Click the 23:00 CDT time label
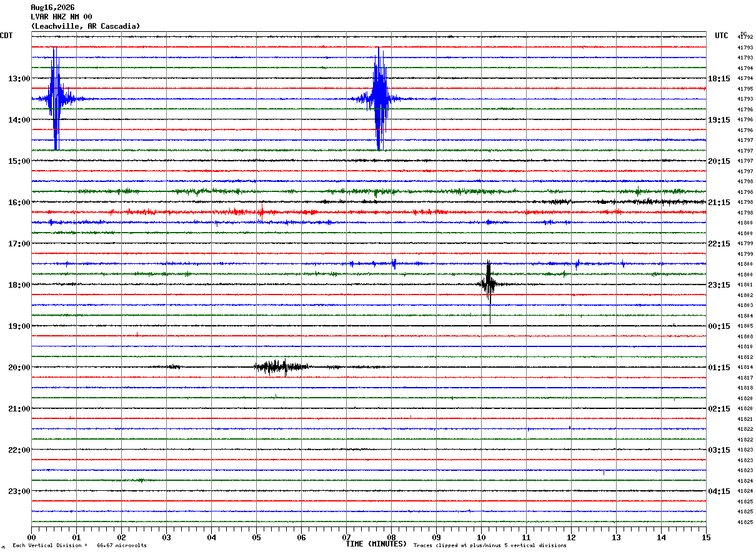Screen dimensions: 756x554 (19, 491)
